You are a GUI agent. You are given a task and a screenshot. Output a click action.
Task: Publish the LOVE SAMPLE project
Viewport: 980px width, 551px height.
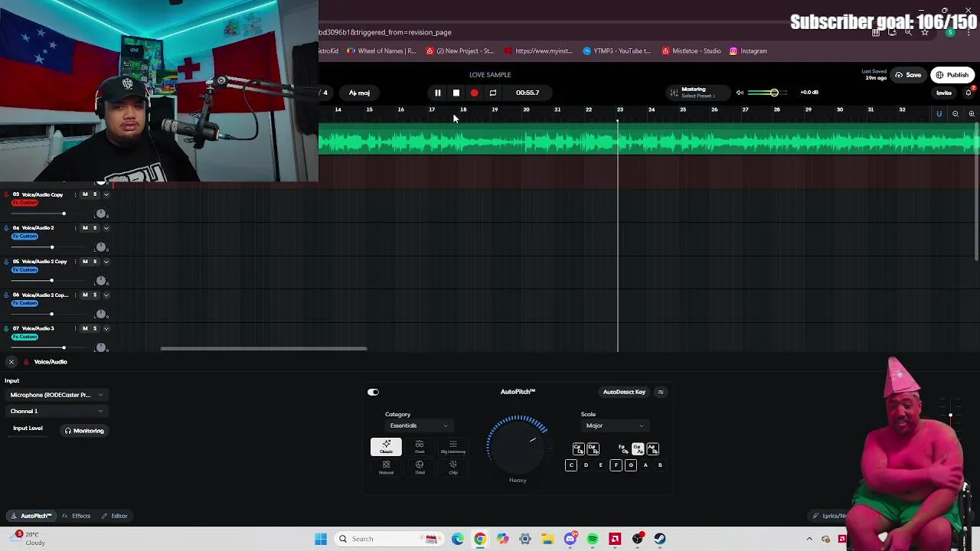point(952,75)
